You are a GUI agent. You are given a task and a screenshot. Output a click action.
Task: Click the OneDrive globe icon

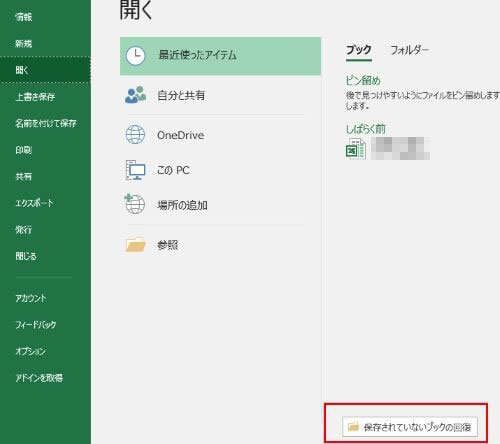pos(135,135)
